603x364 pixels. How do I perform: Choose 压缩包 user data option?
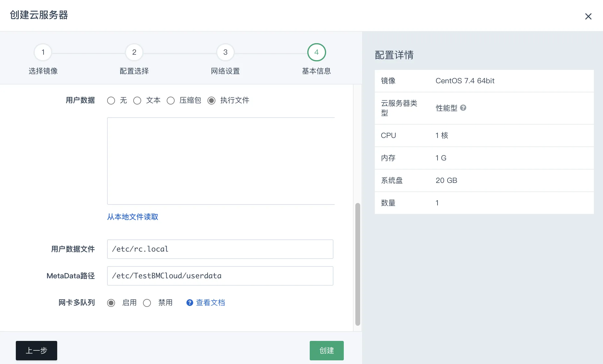[170, 100]
